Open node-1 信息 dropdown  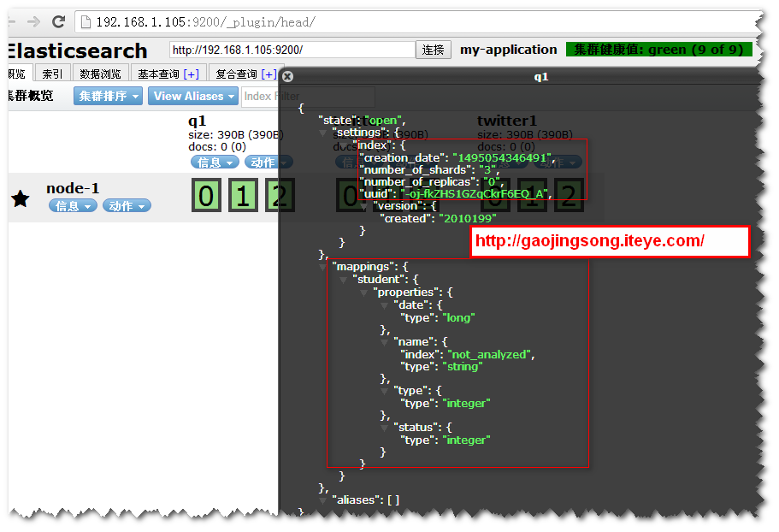click(73, 205)
